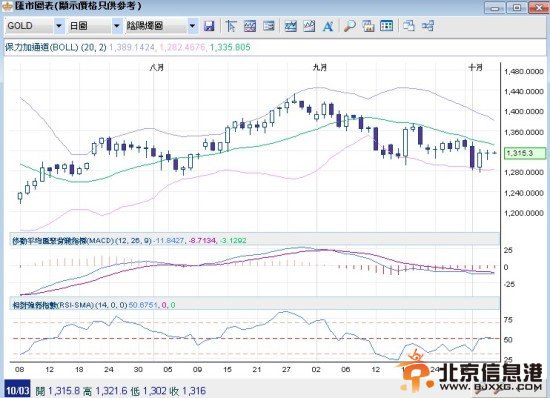Click the list panel icon before first chart-line icon
550x398 pixels.
tap(269, 26)
